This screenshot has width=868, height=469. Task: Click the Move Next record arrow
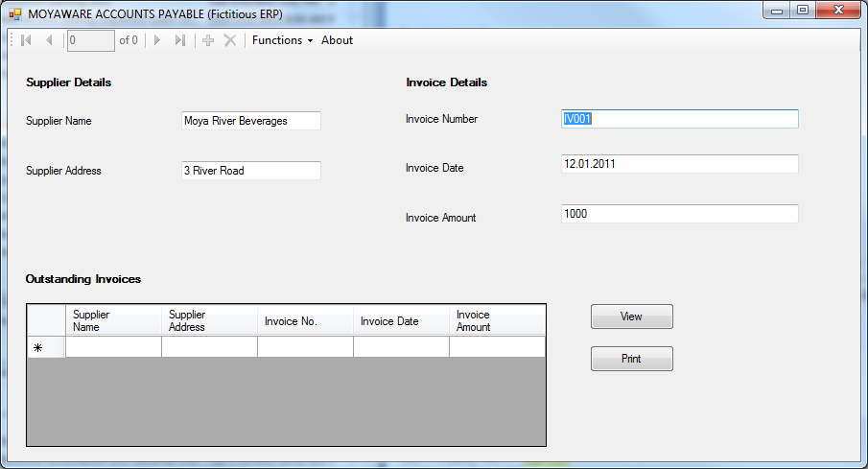click(157, 40)
